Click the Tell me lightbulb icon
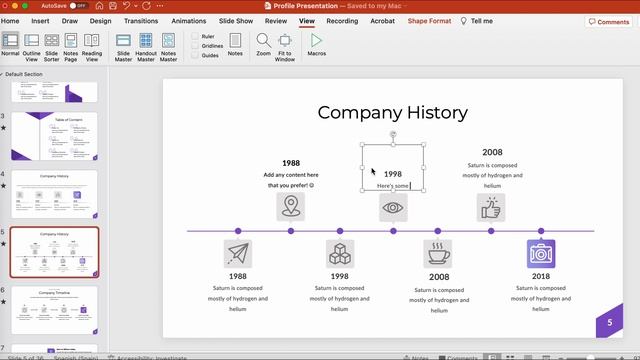Viewport: 640px width, 360px height. click(464, 21)
